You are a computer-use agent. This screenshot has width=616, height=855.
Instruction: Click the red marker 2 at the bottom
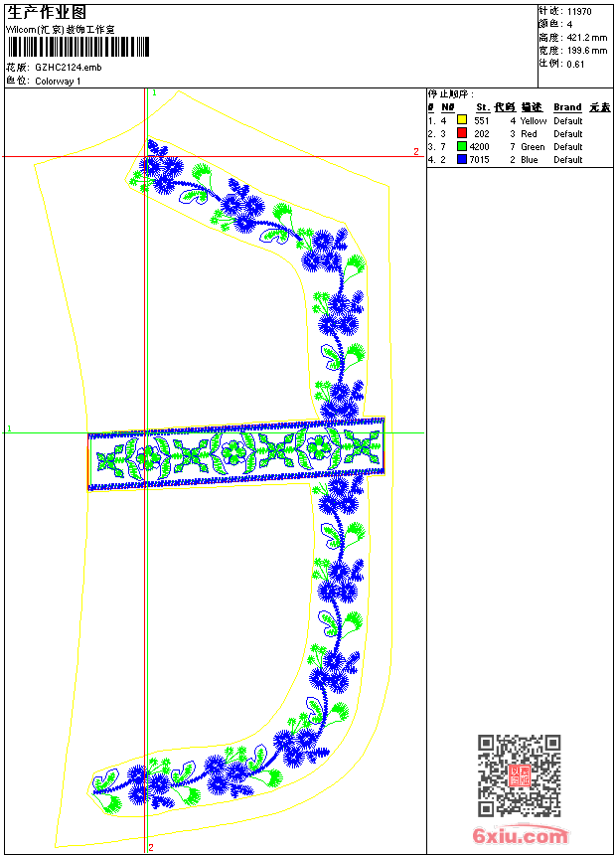pyautogui.click(x=151, y=848)
